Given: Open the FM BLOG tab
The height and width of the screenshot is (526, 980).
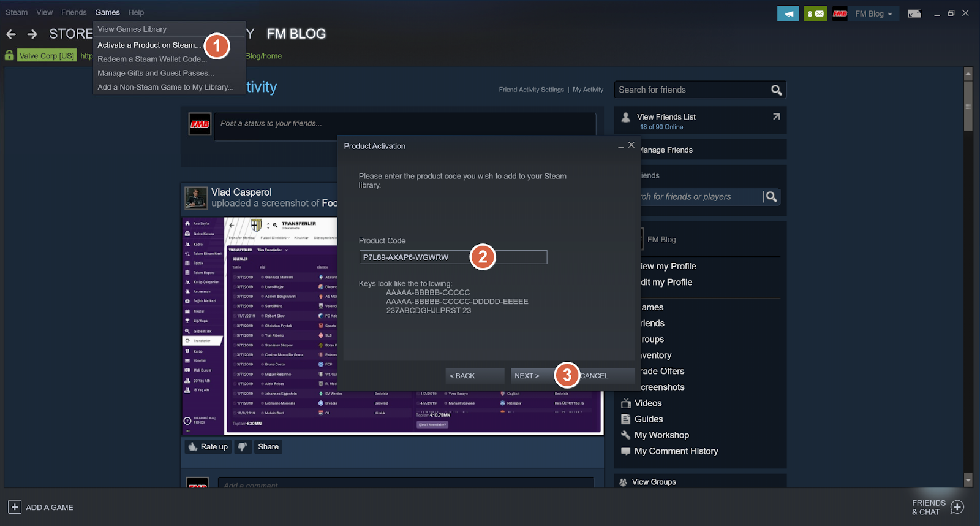Looking at the screenshot, I should click(x=296, y=34).
